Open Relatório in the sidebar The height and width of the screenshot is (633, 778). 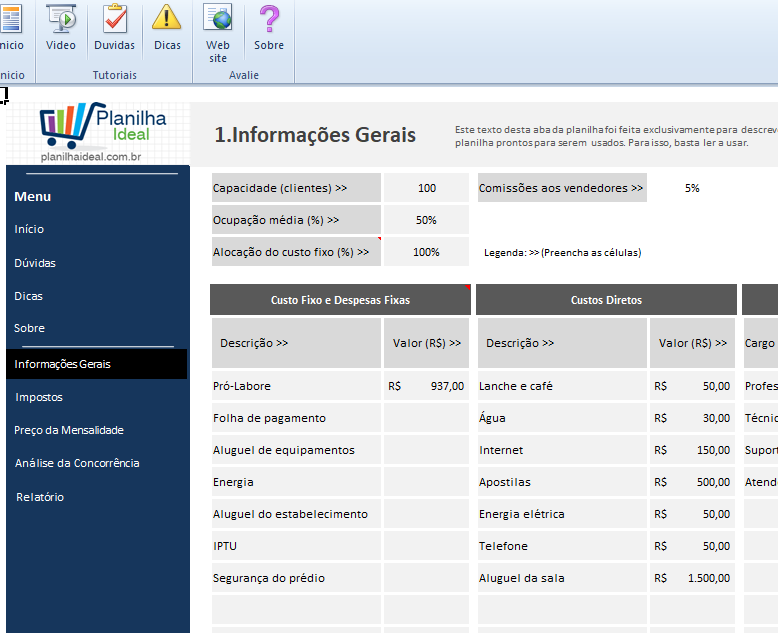[x=40, y=497]
